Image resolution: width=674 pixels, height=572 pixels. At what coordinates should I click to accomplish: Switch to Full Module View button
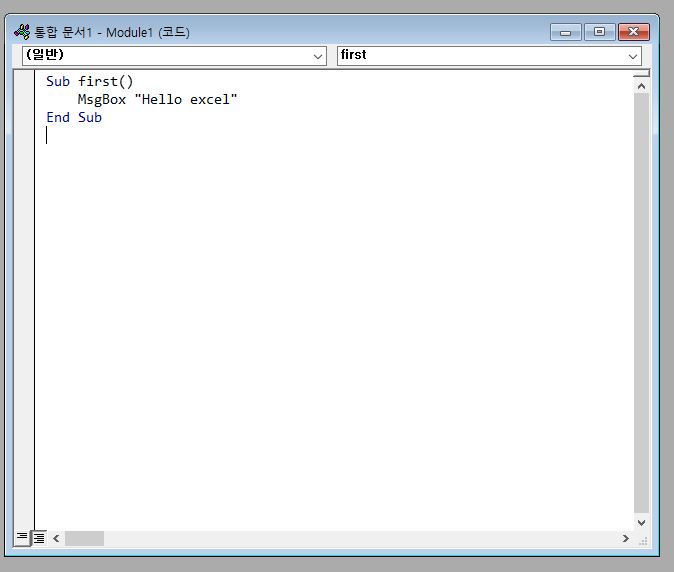pos(39,537)
